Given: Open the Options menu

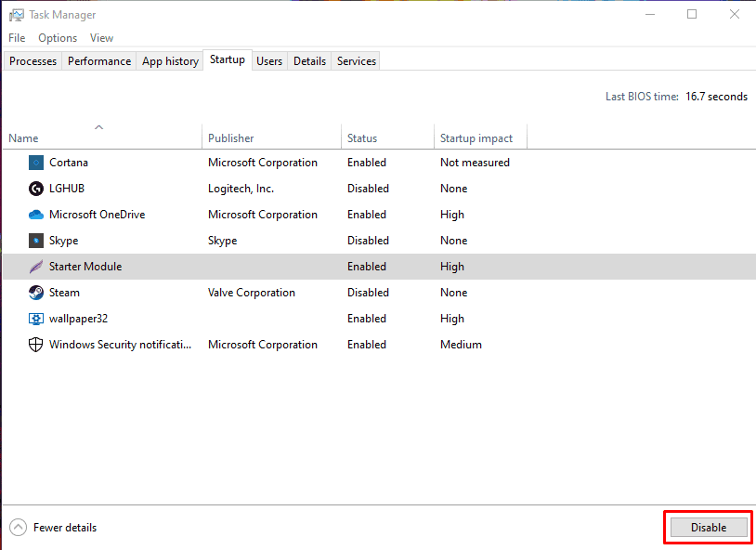Looking at the screenshot, I should point(58,38).
